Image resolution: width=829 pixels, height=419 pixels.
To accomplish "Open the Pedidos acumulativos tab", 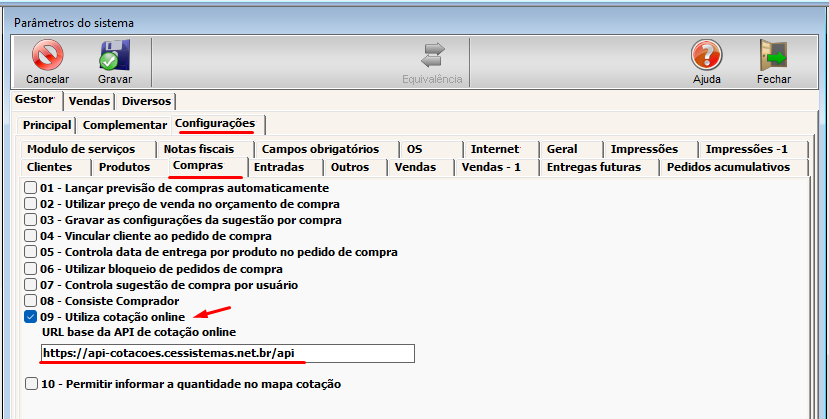I will 729,167.
